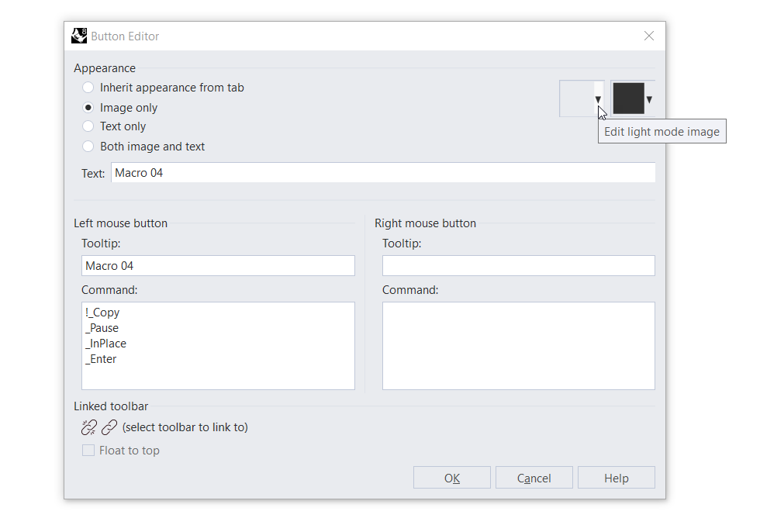760x532 pixels.
Task: Select Inherit appearance from tab option
Action: click(88, 88)
